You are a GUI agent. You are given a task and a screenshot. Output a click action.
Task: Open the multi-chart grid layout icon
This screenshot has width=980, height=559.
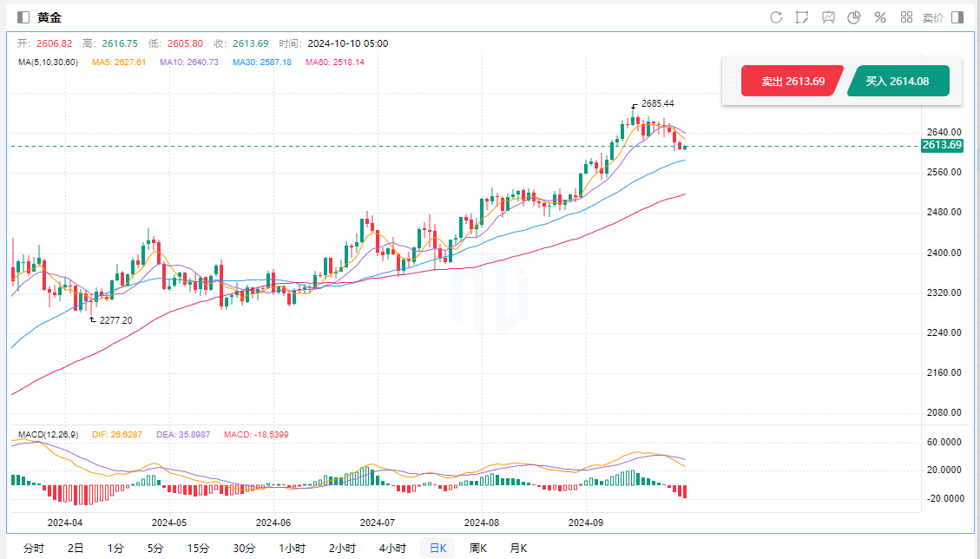click(x=906, y=17)
